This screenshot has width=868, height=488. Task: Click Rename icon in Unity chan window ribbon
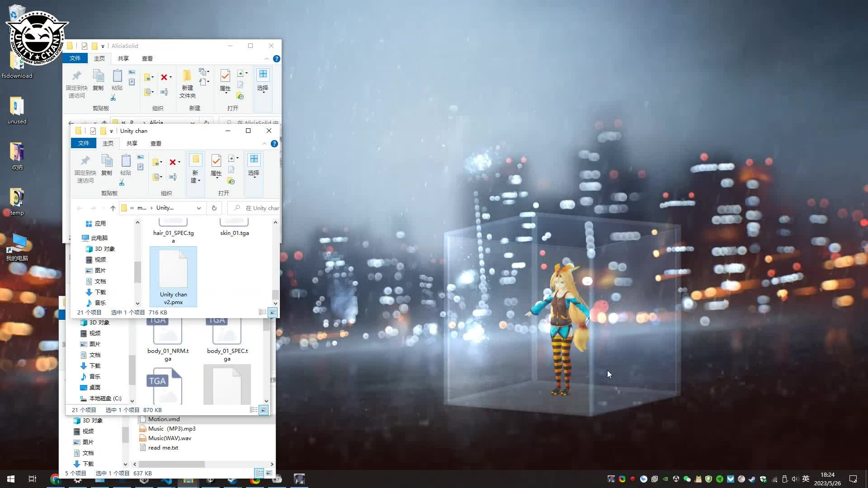point(172,177)
